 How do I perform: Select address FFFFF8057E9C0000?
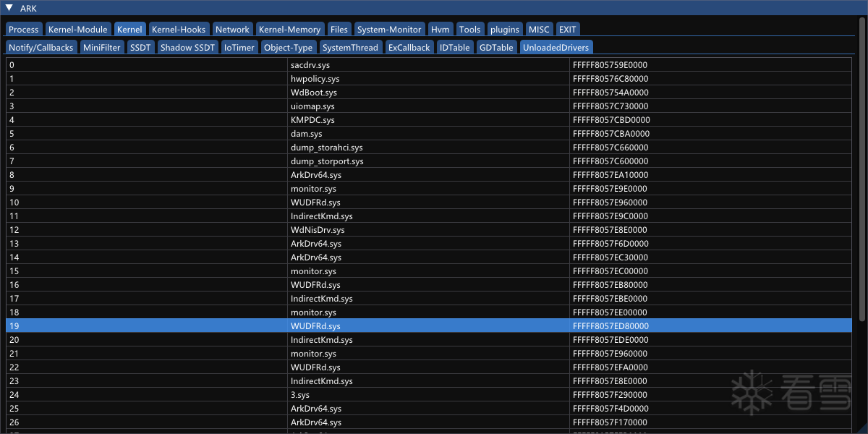[x=610, y=216]
